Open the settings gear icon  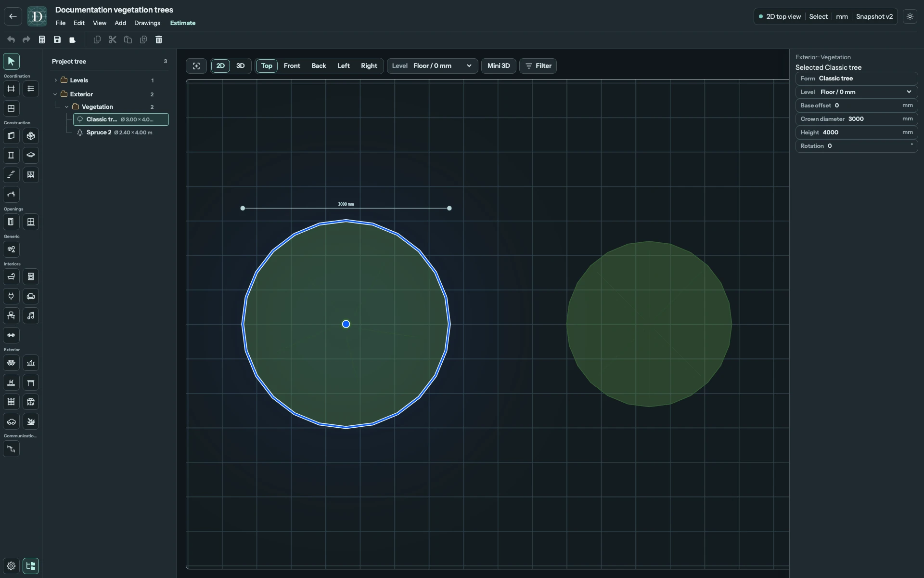tap(11, 566)
